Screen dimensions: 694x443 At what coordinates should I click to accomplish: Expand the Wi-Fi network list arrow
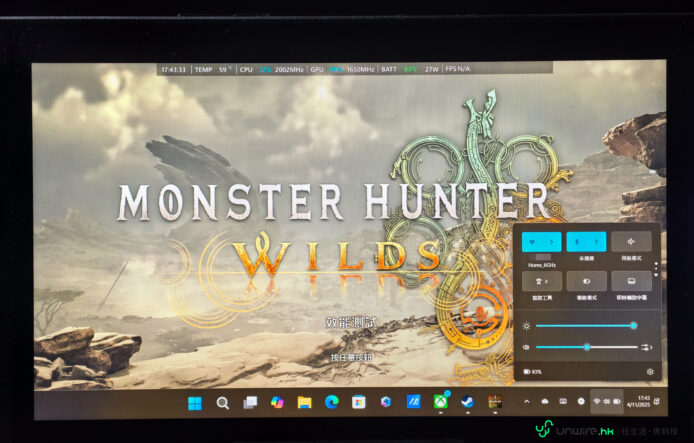[552, 242]
